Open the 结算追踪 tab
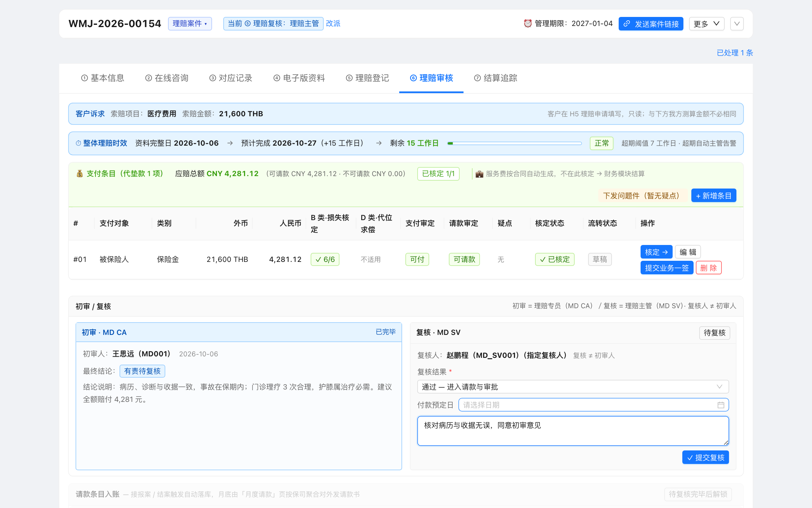The height and width of the screenshot is (508, 812). pyautogui.click(x=495, y=78)
